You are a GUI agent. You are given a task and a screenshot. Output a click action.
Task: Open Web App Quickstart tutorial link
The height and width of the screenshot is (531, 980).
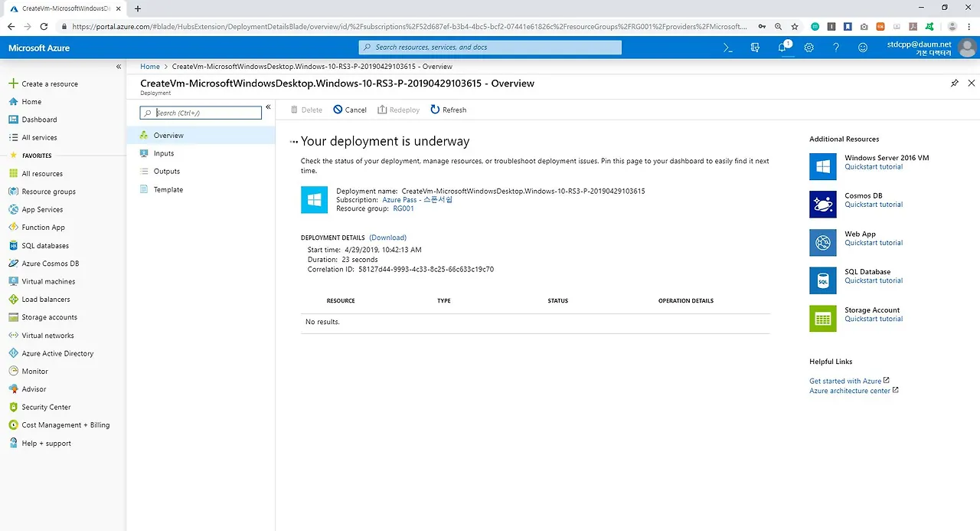[874, 243]
